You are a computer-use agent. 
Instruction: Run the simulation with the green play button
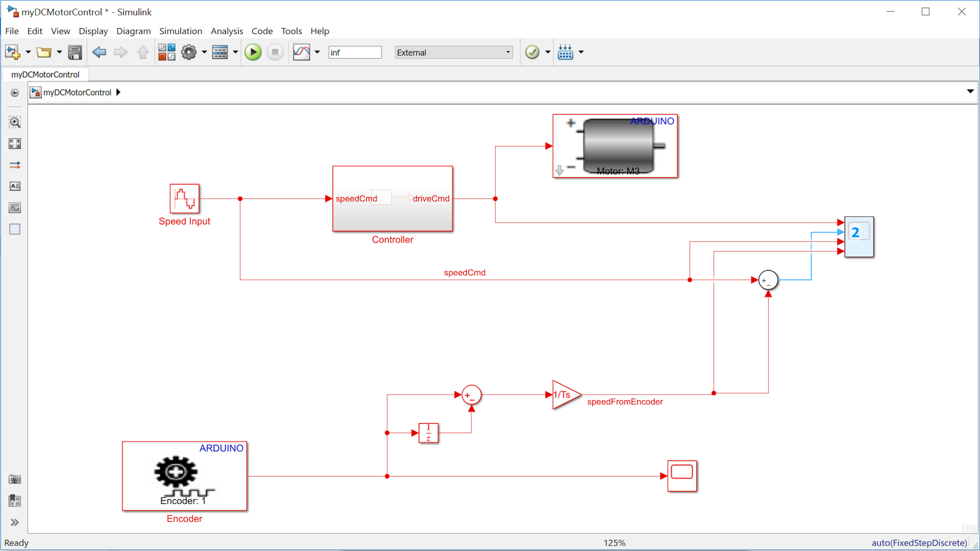253,52
